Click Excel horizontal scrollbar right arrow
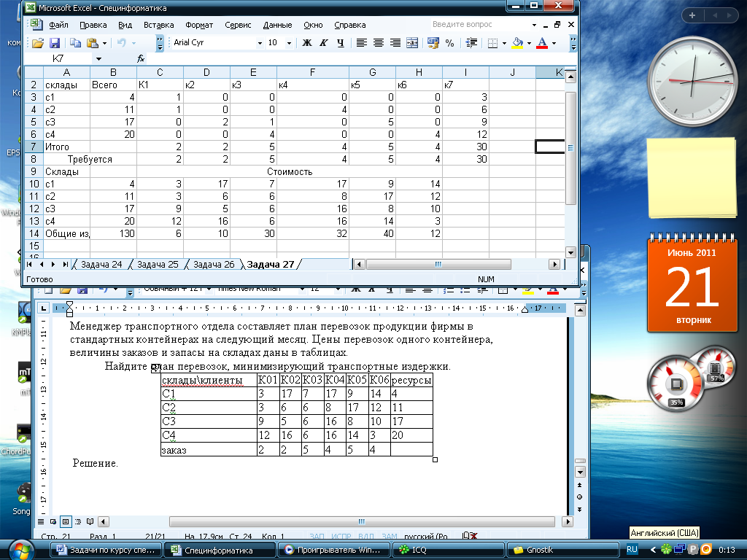The image size is (747, 560). (x=554, y=264)
